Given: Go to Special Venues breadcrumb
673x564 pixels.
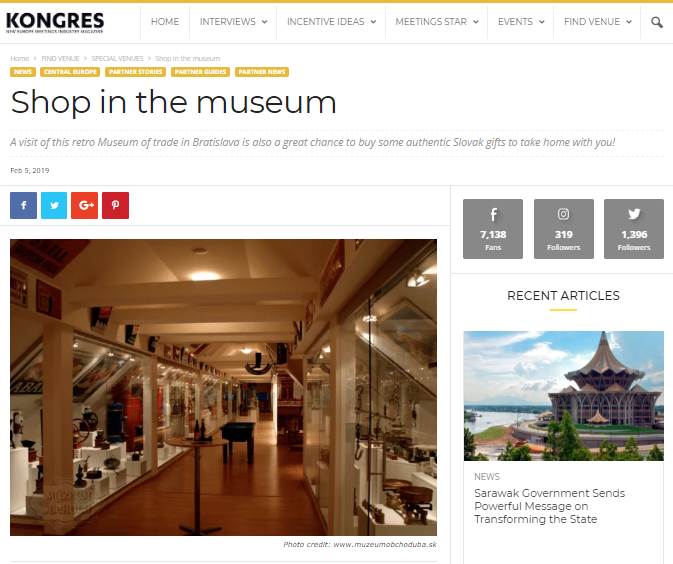Looking at the screenshot, I should pos(117,58).
